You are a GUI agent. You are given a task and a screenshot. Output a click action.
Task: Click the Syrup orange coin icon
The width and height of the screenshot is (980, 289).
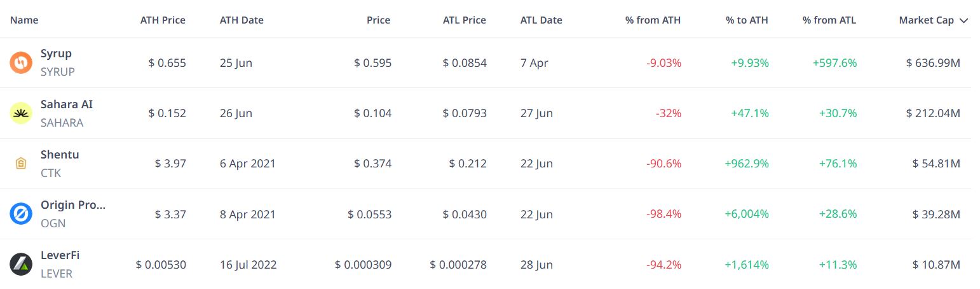point(21,63)
